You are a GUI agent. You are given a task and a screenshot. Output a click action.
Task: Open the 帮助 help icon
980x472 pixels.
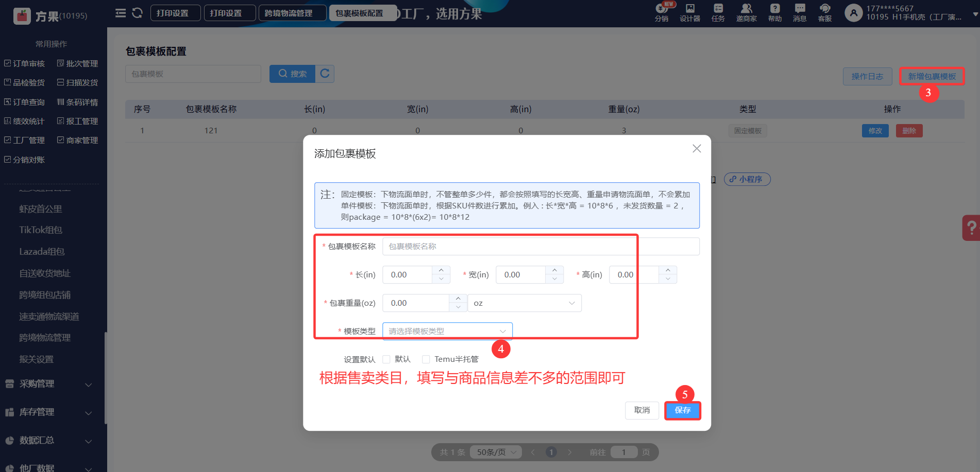pos(775,12)
